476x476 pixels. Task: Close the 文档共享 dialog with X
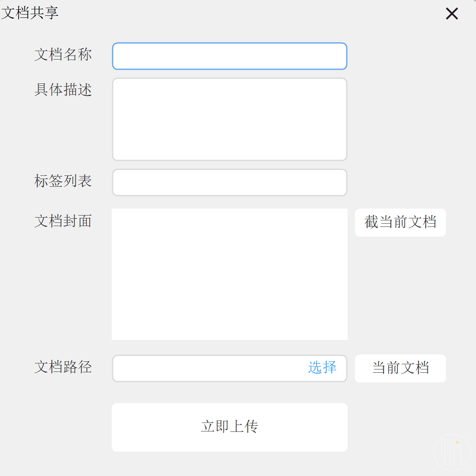(452, 14)
